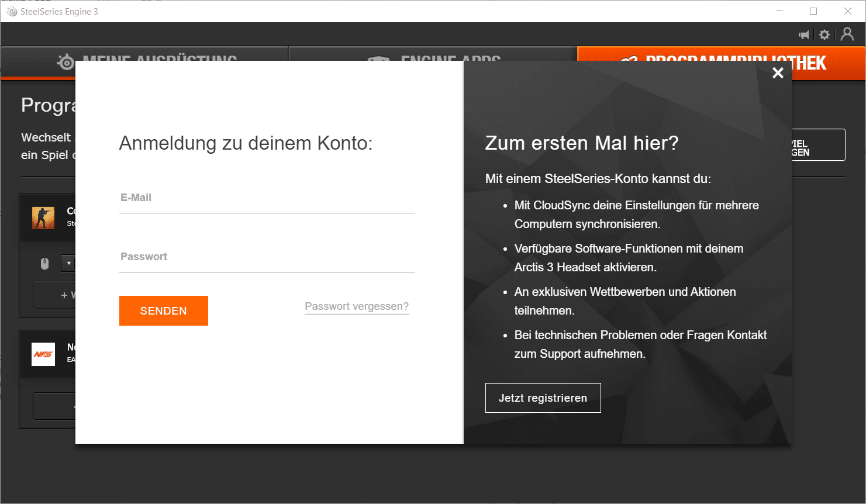866x504 pixels.
Task: Open announcements via the megaphone icon
Action: pos(804,35)
